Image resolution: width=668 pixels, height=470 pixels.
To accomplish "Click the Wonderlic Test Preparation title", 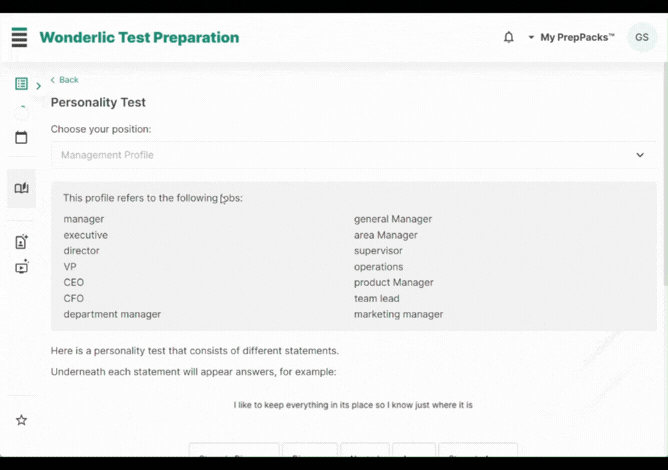I will click(139, 37).
